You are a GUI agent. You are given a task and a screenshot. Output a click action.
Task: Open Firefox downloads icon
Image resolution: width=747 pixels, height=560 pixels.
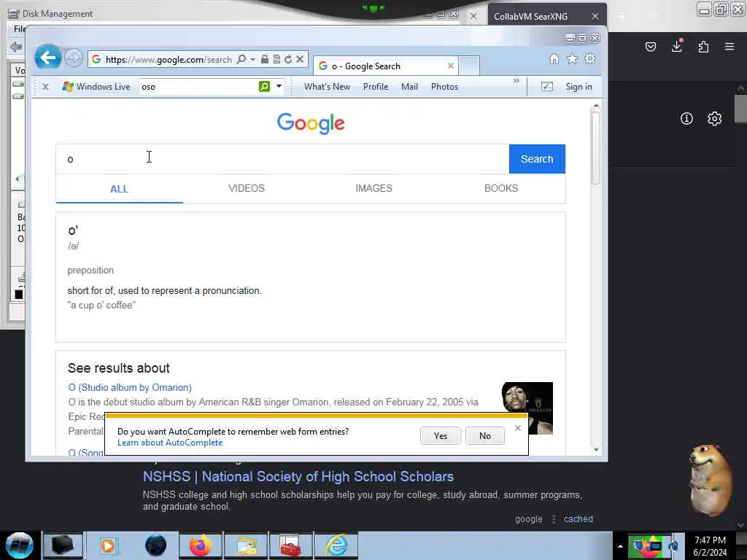click(677, 46)
